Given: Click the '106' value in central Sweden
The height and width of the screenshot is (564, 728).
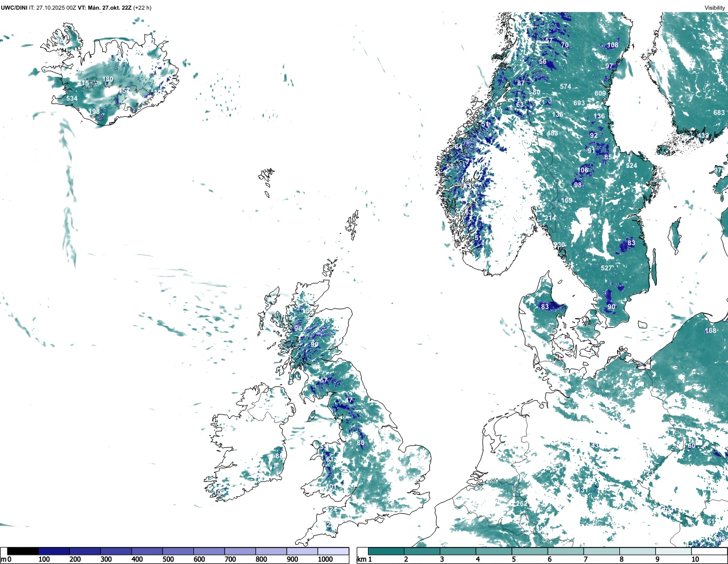Looking at the screenshot, I should pyautogui.click(x=584, y=170).
